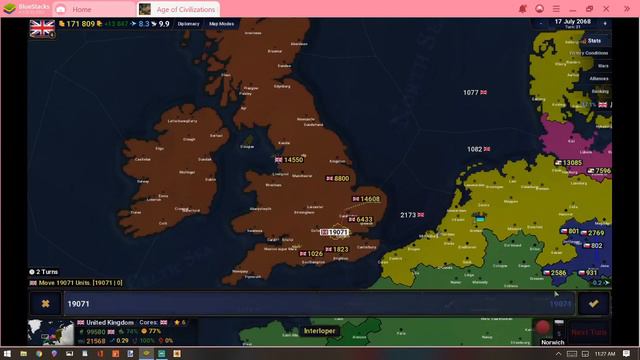Open the BlueStacks notifications bell
This screenshot has width=640, height=360.
[x=522, y=9]
